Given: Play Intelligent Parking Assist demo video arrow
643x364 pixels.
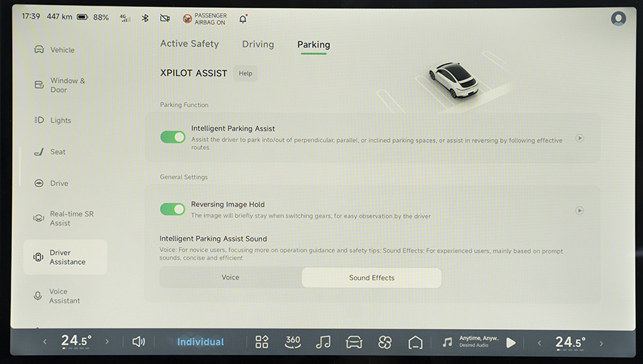Looking at the screenshot, I should (579, 138).
